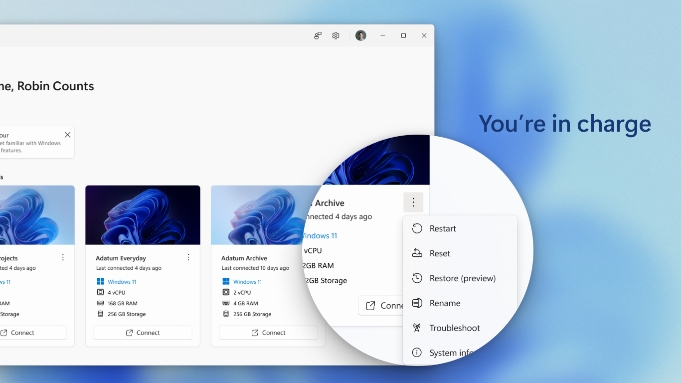Click Windows 11 link on Adatum Archive

tap(247, 282)
